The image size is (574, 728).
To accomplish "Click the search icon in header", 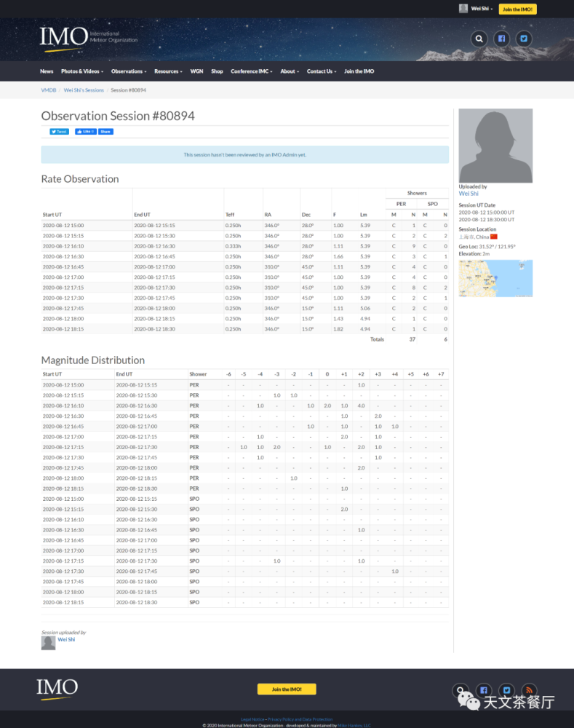I will 479,39.
